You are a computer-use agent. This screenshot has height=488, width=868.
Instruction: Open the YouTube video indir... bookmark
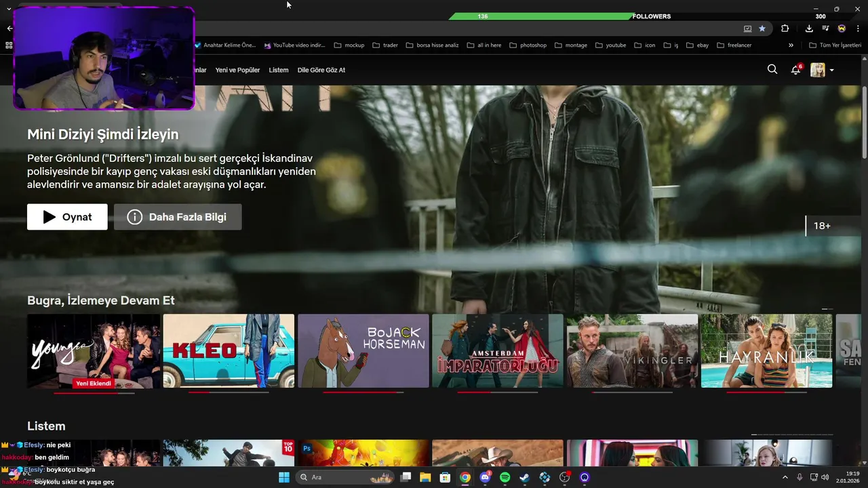pos(295,45)
